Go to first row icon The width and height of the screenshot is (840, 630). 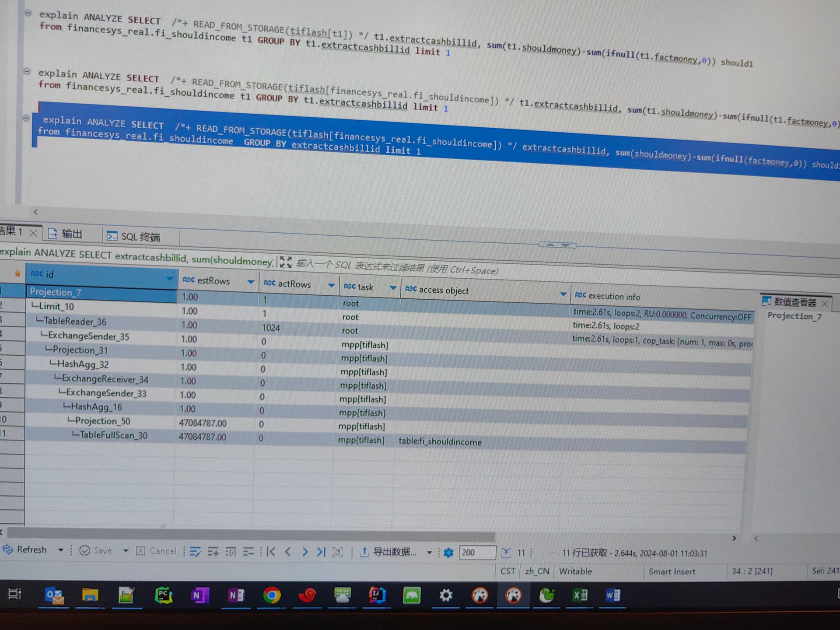tap(271, 552)
